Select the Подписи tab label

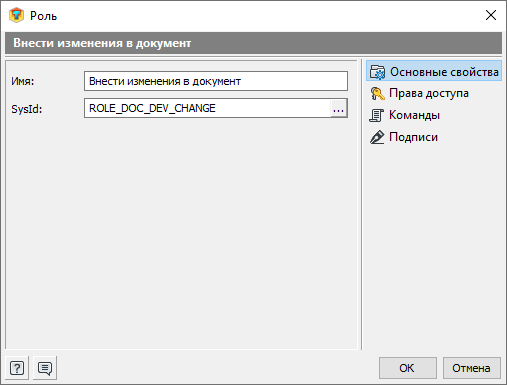tap(413, 137)
